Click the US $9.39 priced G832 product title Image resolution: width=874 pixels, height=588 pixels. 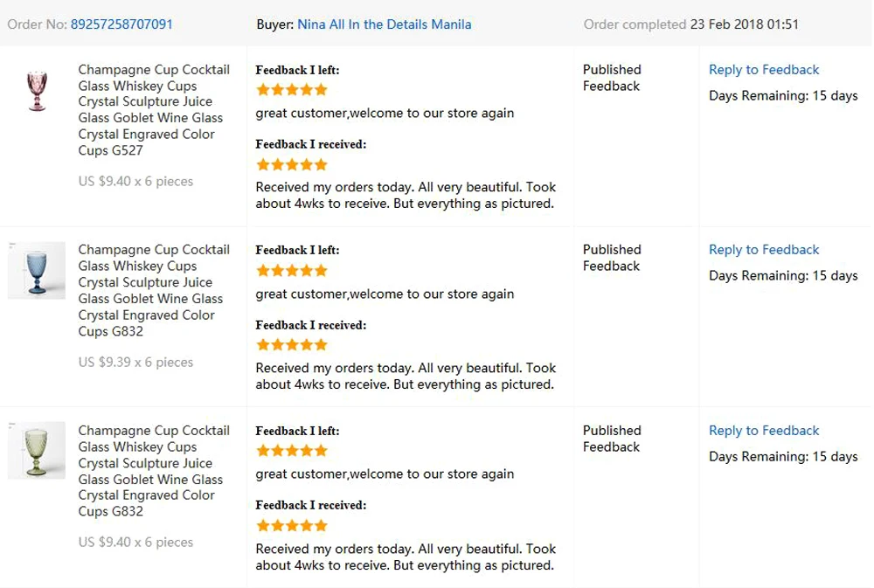pyautogui.click(x=154, y=290)
